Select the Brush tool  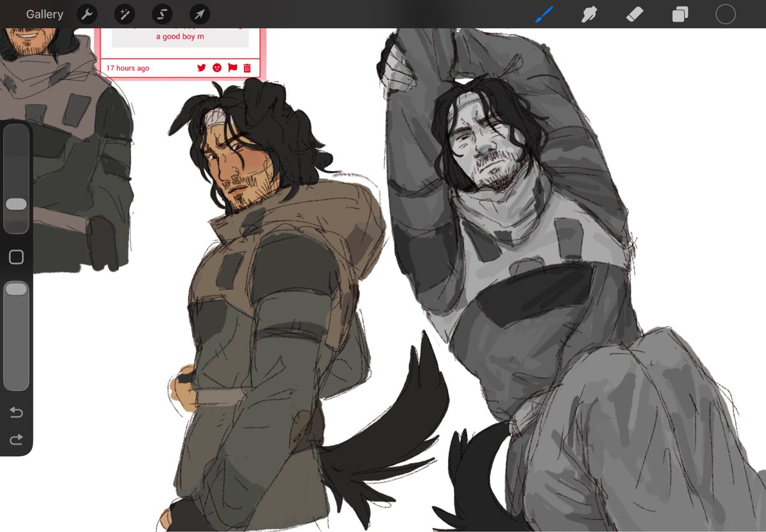click(544, 14)
